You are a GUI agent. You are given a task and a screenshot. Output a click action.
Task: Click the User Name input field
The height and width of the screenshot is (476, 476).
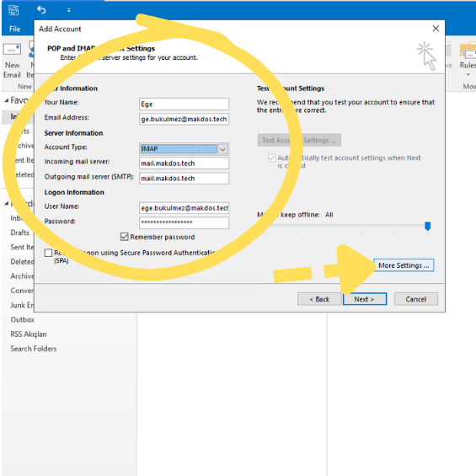coord(184,208)
